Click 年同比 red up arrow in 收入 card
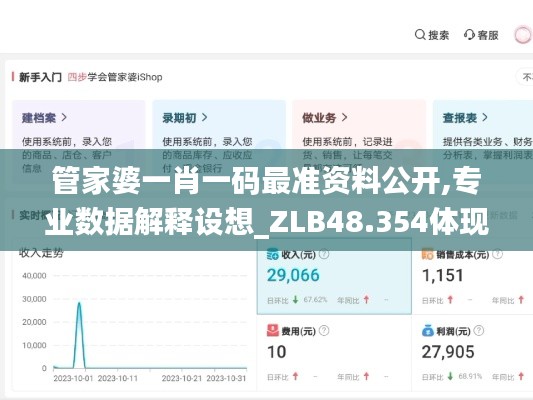The width and height of the screenshot is (533, 400). pyautogui.click(x=366, y=300)
